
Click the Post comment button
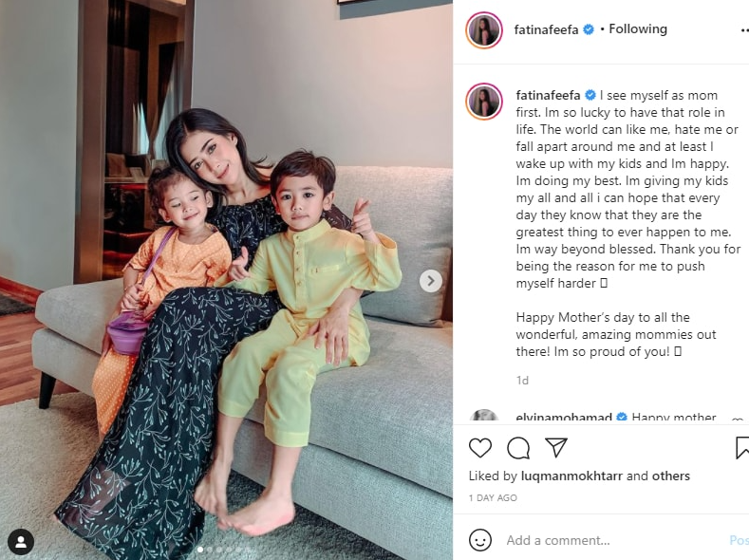tap(739, 540)
